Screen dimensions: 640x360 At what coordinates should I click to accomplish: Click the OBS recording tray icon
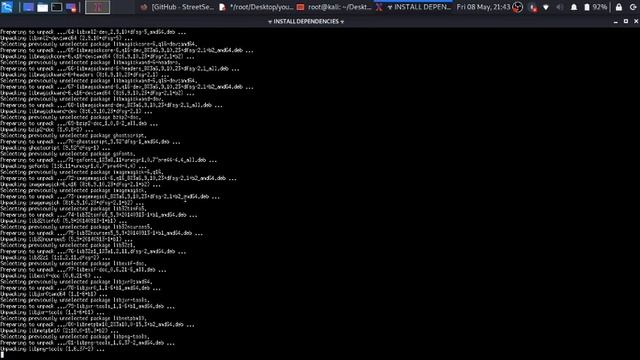pyautogui.click(x=518, y=7)
